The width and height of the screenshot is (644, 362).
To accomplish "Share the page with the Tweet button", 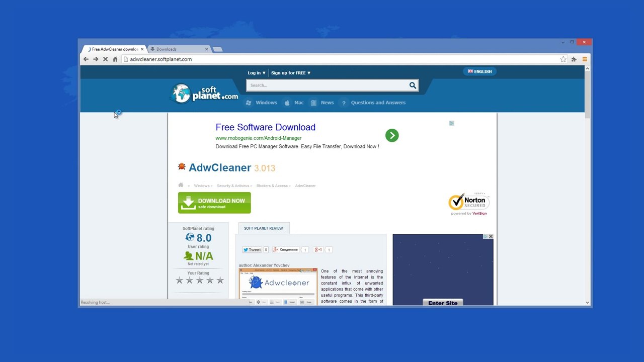I will tap(252, 250).
